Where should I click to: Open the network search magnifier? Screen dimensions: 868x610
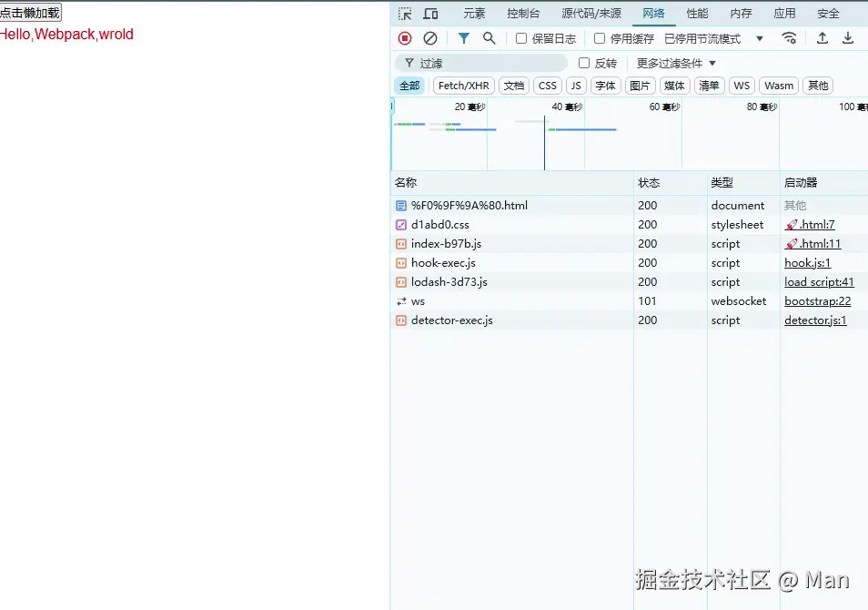[x=489, y=38]
